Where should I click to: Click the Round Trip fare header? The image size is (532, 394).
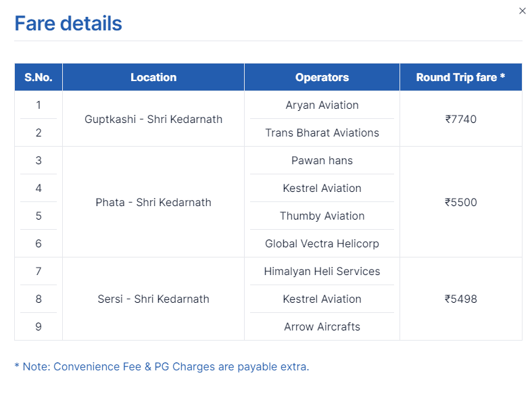click(x=460, y=77)
